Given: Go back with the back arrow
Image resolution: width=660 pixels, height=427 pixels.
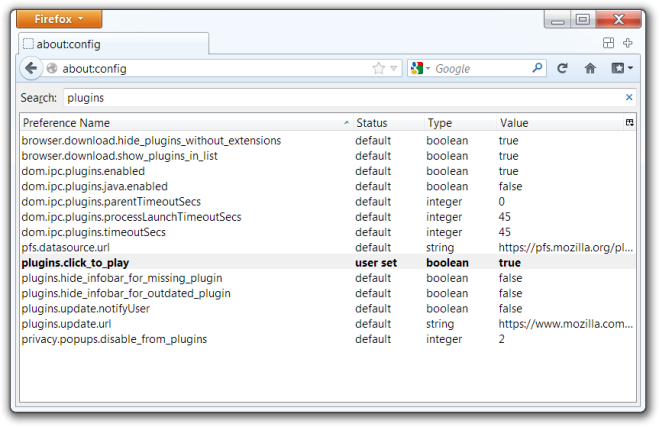Looking at the screenshot, I should 31,68.
